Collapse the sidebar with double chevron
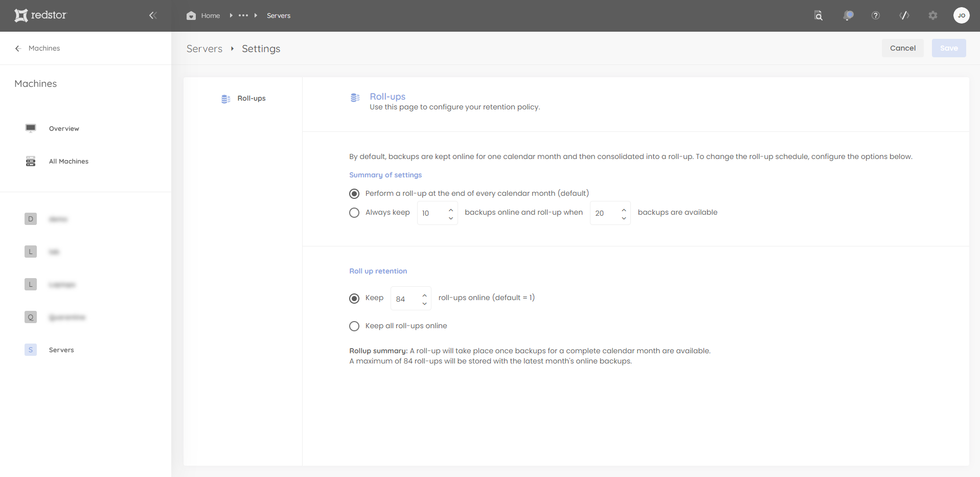The width and height of the screenshot is (980, 477). [x=152, y=15]
